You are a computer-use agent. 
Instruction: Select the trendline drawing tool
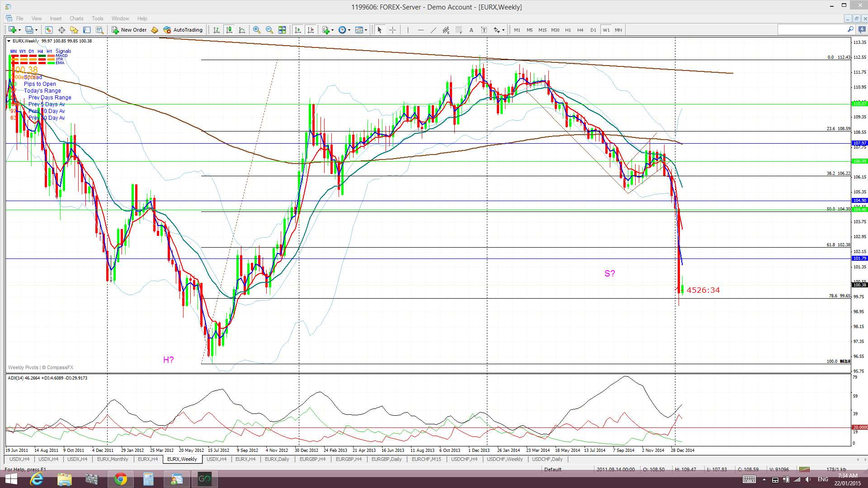433,30
